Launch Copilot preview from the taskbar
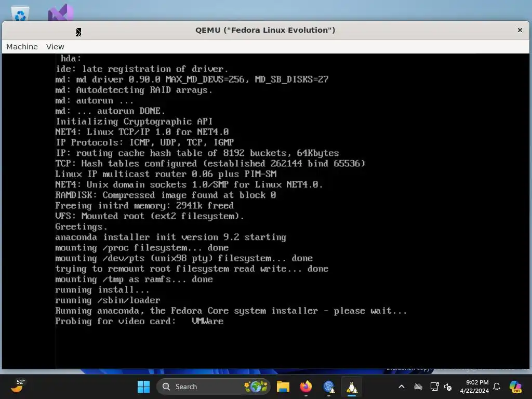 (x=515, y=387)
